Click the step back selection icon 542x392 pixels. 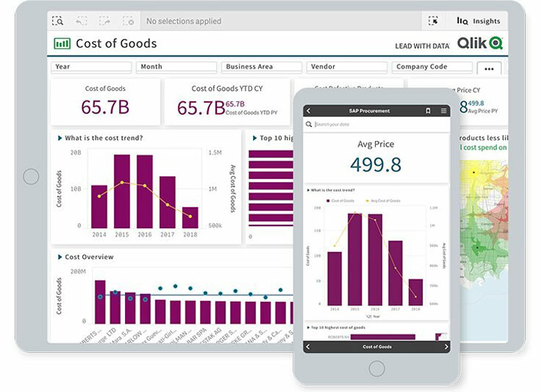coord(80,22)
